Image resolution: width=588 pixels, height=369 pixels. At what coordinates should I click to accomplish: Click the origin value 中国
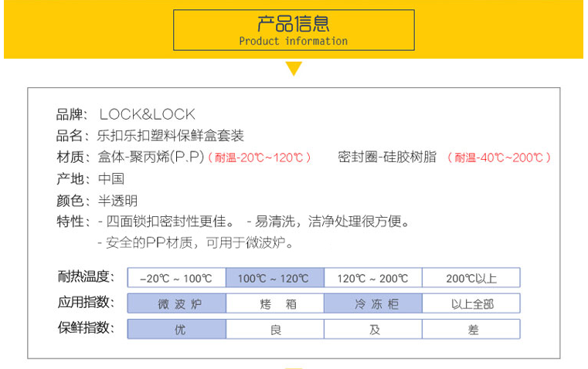pyautogui.click(x=111, y=178)
